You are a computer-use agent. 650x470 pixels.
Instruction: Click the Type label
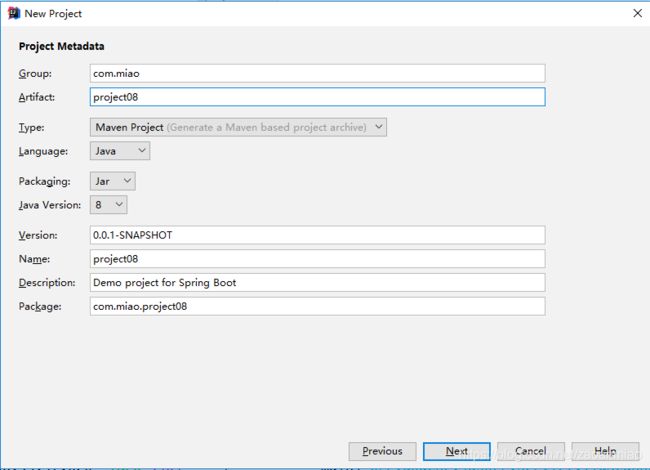[x=32, y=128]
